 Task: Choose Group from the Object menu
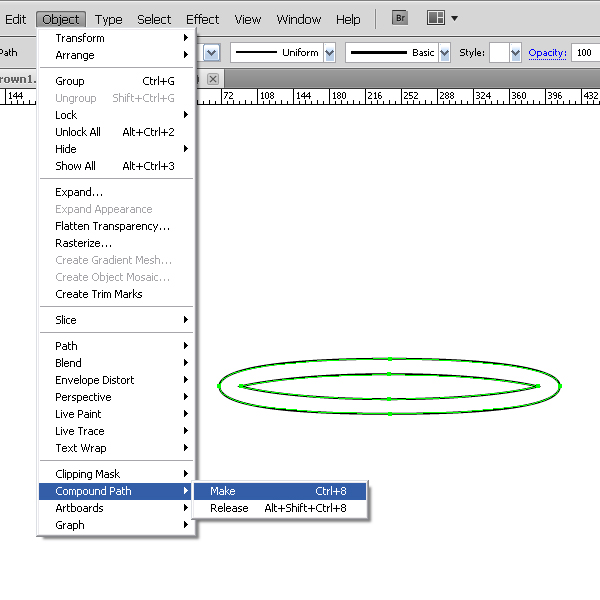116,81
